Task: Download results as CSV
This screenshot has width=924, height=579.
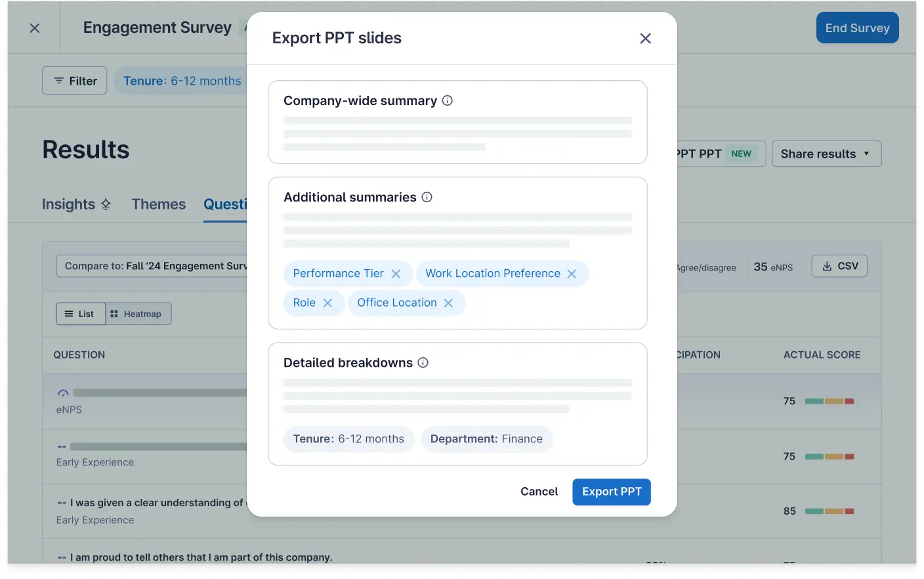Action: point(839,266)
